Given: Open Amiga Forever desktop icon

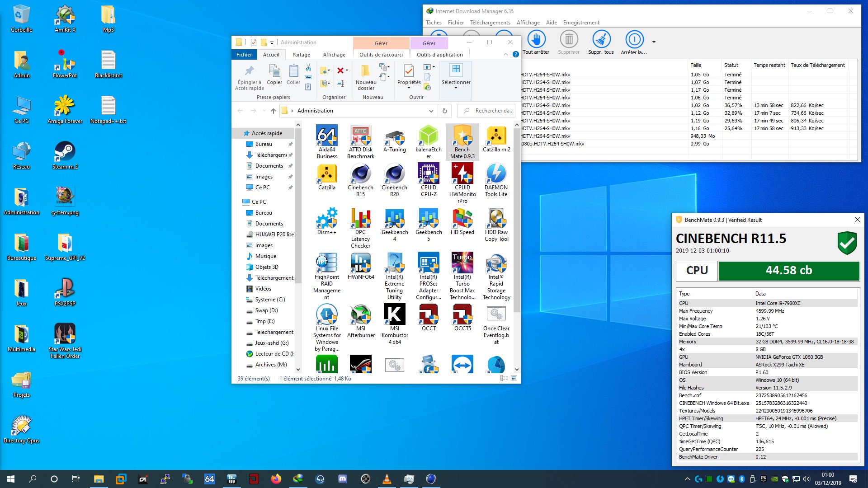Looking at the screenshot, I should tap(65, 110).
